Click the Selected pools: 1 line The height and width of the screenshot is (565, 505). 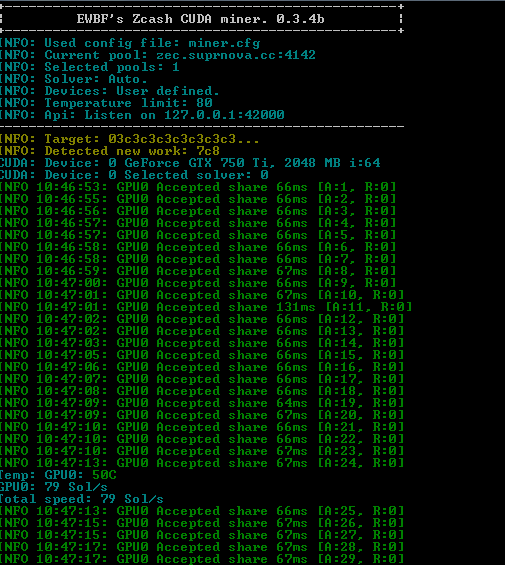[x=89, y=67]
